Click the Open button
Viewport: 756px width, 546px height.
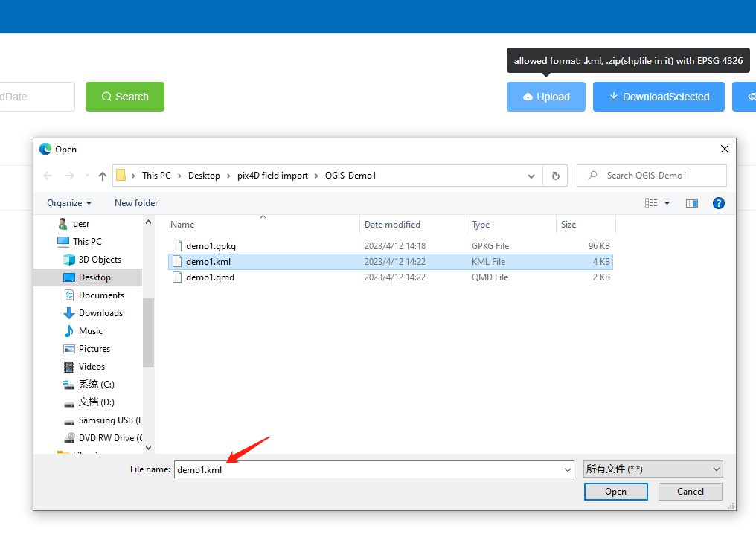click(615, 492)
